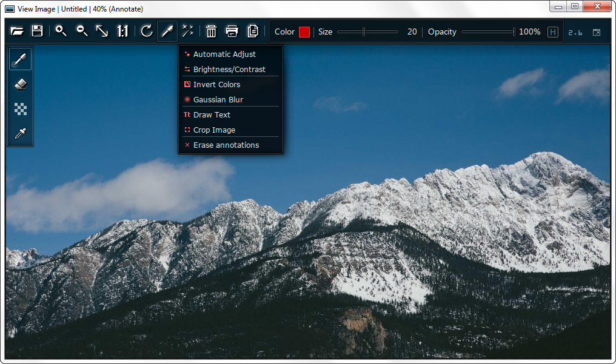616x364 pixels.
Task: Save the image with the floppy disk icon
Action: [37, 31]
